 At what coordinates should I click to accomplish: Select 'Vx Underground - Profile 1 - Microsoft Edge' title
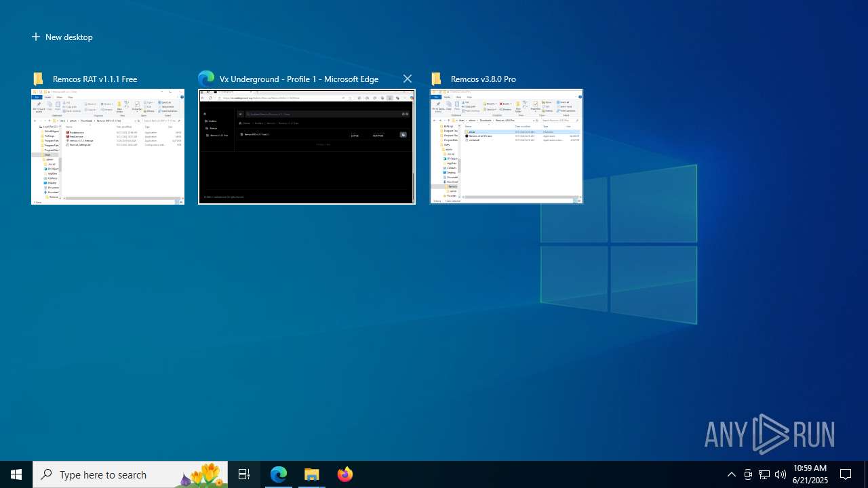point(299,79)
